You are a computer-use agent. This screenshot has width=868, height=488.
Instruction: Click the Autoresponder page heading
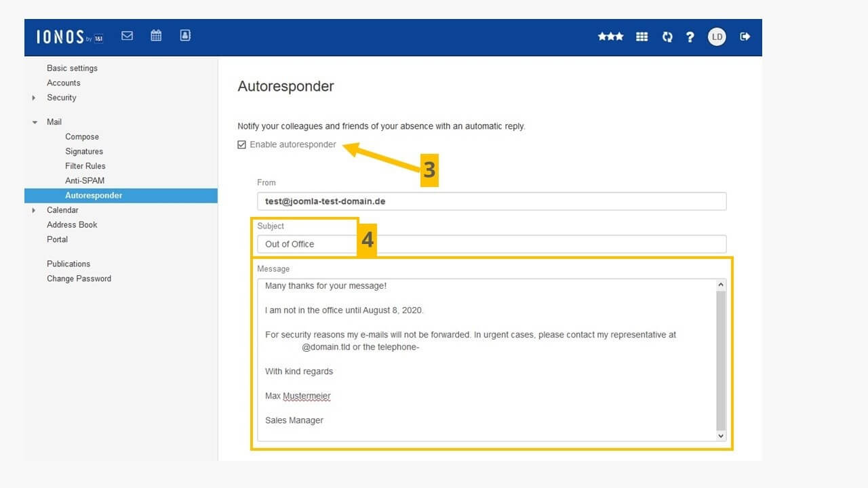(285, 87)
